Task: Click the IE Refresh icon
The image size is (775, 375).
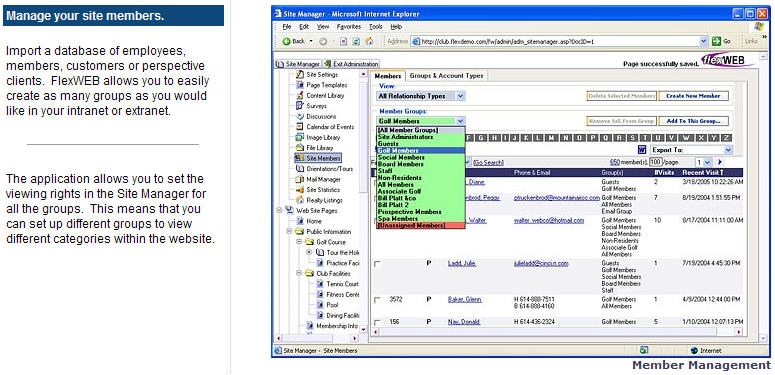Action: point(356,42)
